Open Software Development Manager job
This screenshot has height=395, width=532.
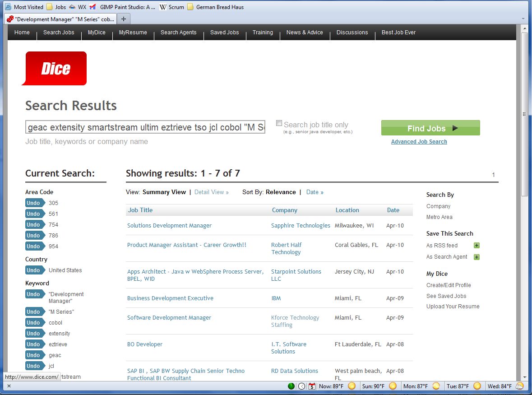point(169,318)
